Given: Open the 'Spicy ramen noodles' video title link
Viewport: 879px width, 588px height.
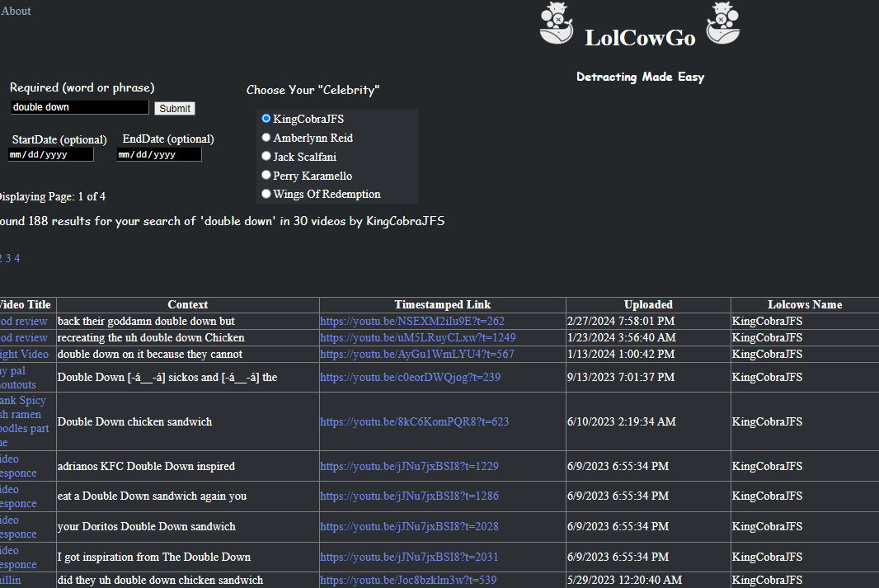Looking at the screenshot, I should [x=25, y=421].
